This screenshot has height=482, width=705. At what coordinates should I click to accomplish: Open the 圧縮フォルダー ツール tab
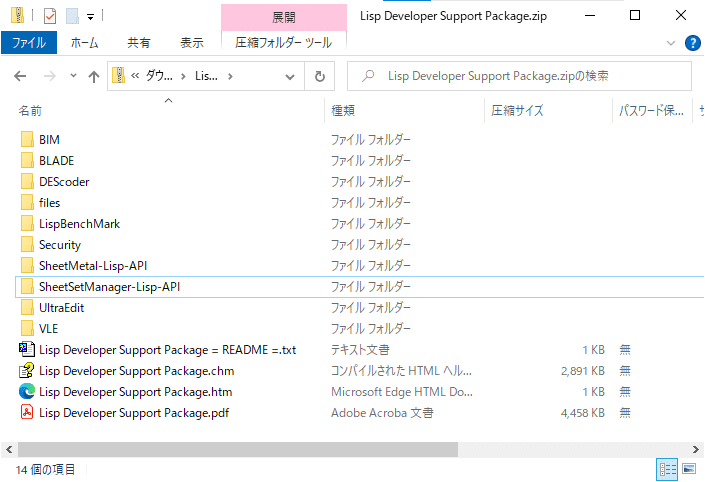pos(284,43)
